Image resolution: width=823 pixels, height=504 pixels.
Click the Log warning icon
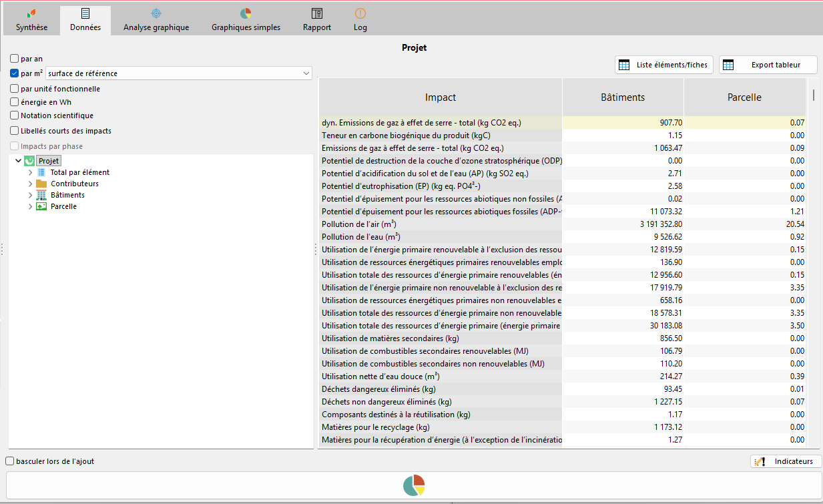(x=360, y=13)
